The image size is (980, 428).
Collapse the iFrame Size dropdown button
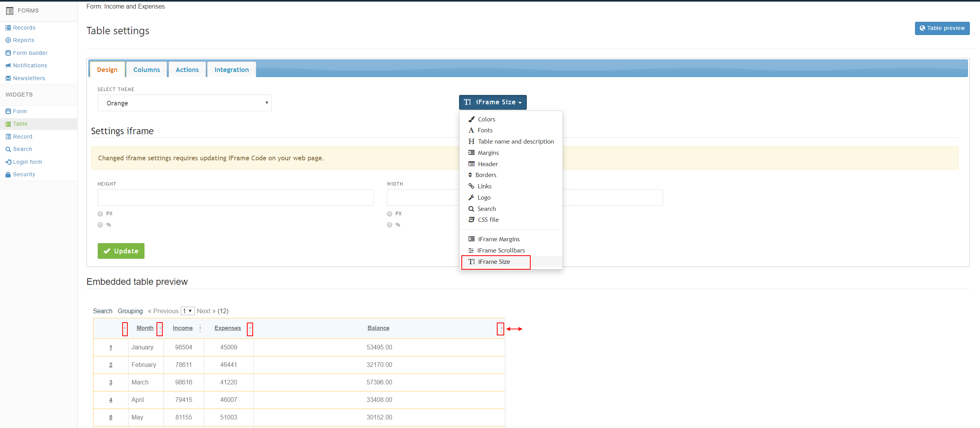tap(493, 102)
